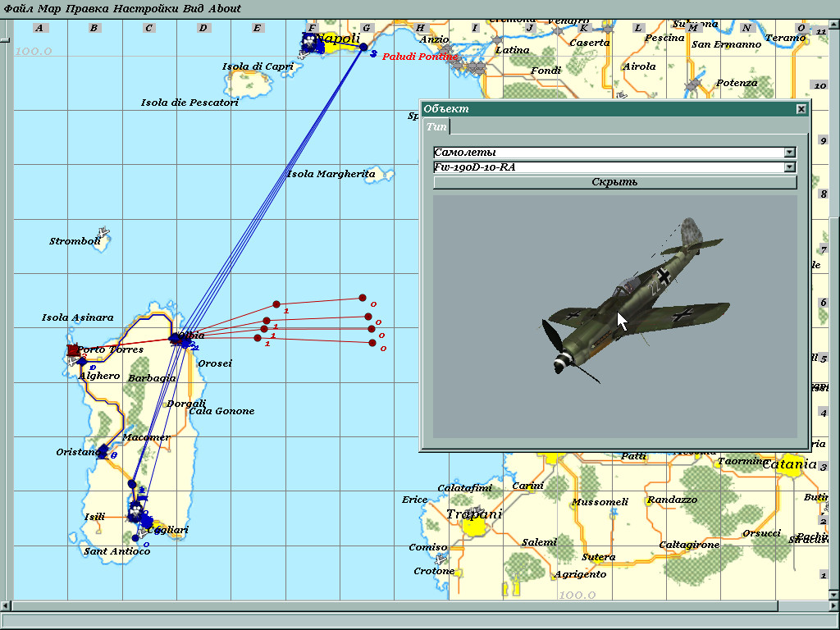Open the Файл menu
The image size is (840, 630).
[x=19, y=8]
